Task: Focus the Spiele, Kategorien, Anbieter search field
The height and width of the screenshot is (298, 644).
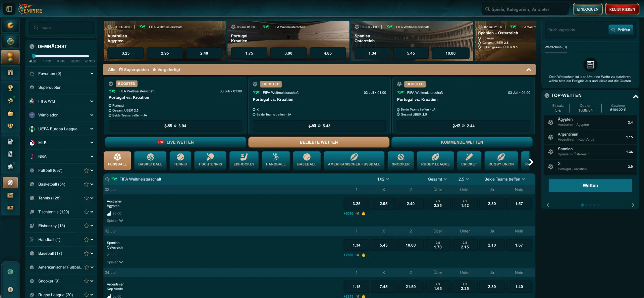Action: pyautogui.click(x=525, y=9)
